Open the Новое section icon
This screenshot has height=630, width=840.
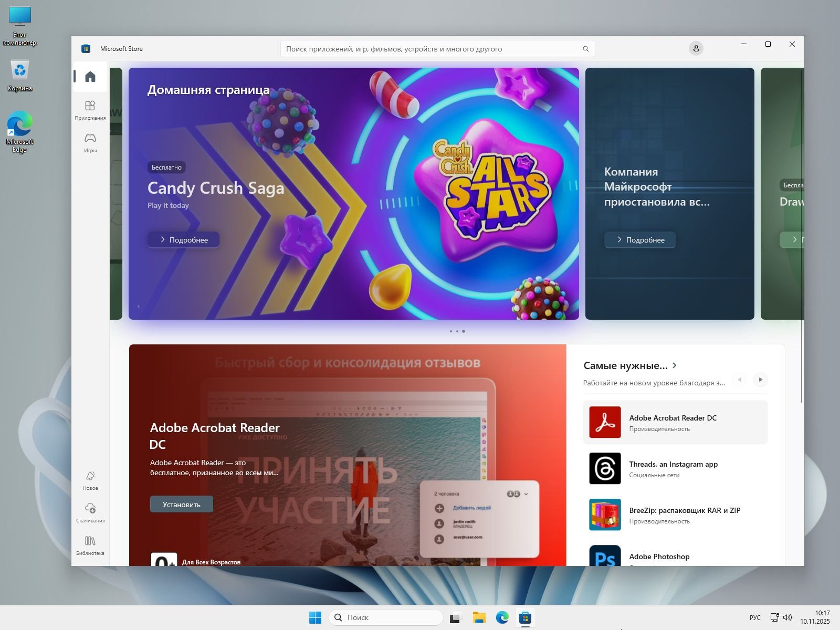pos(90,480)
